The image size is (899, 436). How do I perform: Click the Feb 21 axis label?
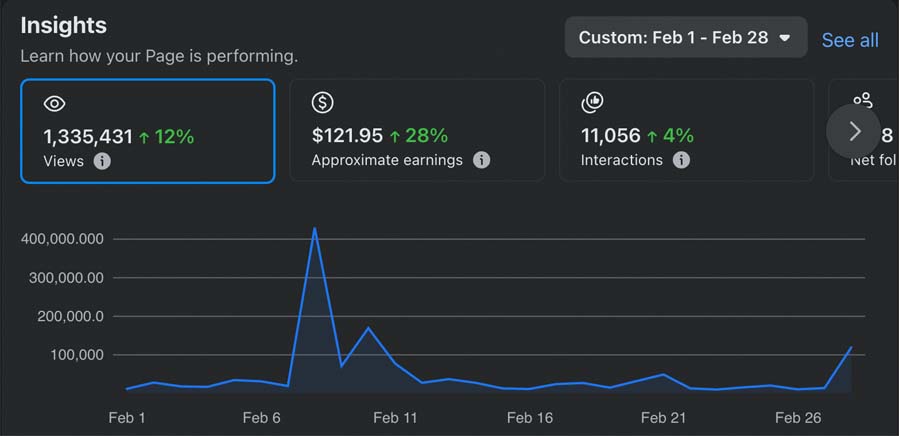point(663,418)
